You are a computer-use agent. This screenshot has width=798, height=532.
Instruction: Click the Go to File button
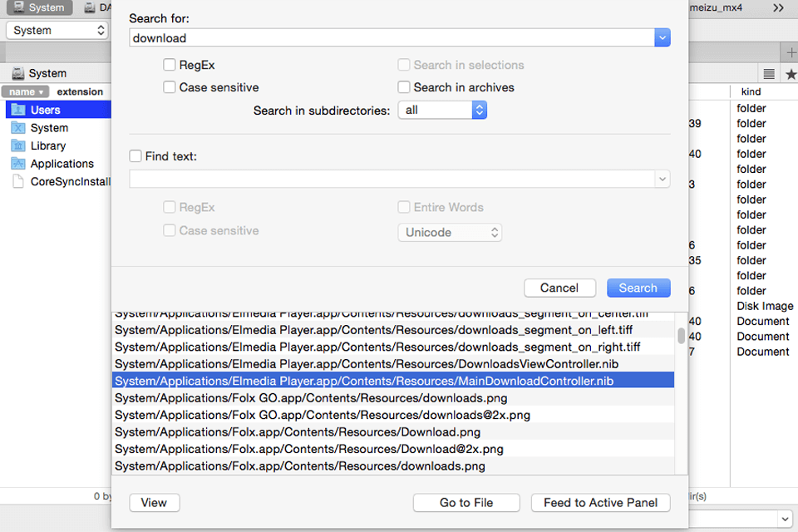point(466,503)
